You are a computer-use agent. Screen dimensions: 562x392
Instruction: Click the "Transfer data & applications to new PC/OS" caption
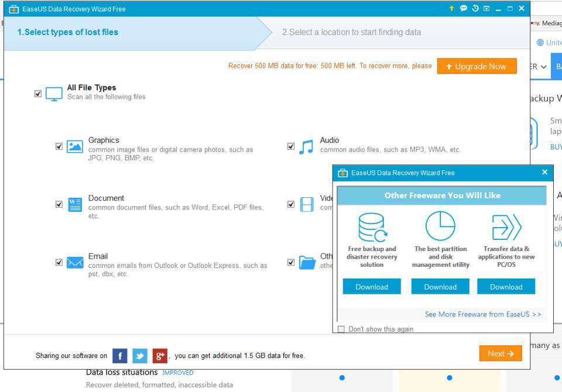506,257
